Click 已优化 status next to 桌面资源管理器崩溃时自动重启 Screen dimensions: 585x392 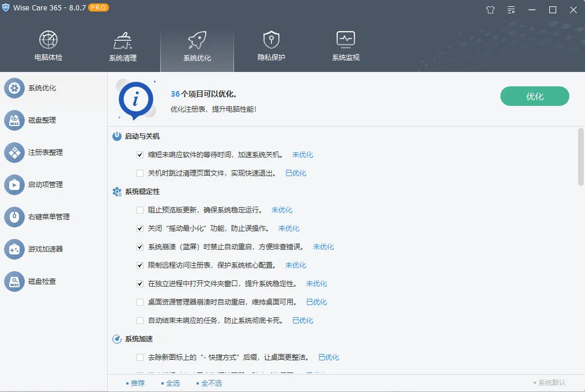pyautogui.click(x=316, y=302)
